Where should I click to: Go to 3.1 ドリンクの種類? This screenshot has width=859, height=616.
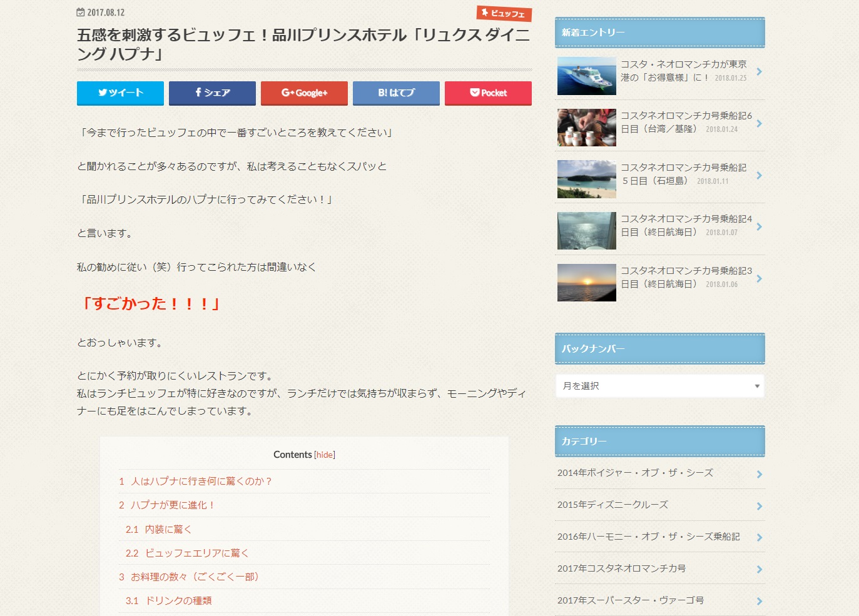(x=168, y=600)
